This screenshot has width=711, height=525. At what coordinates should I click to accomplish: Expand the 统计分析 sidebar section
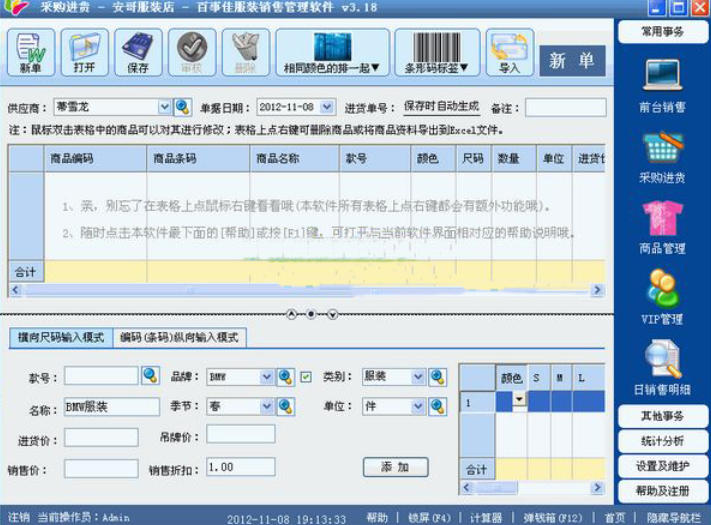pyautogui.click(x=662, y=441)
